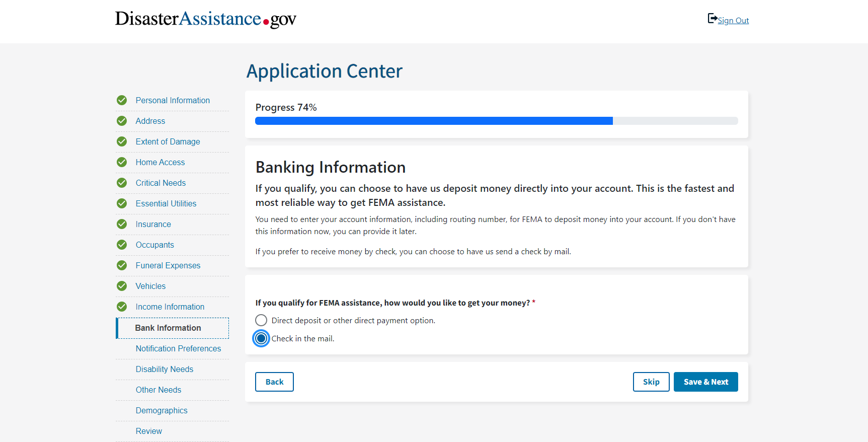Click the green checkmark beside Address
Image resolution: width=868 pixels, height=442 pixels.
tap(122, 121)
